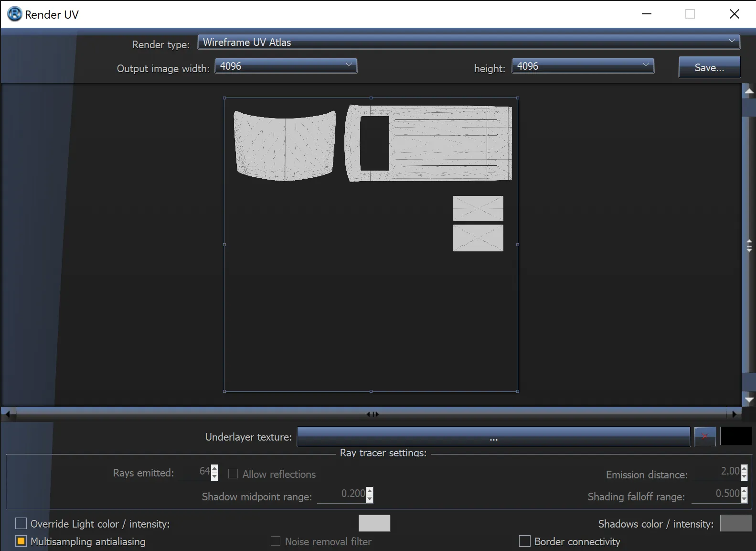
Task: Click the light color swatch beside Override Light
Action: [374, 523]
